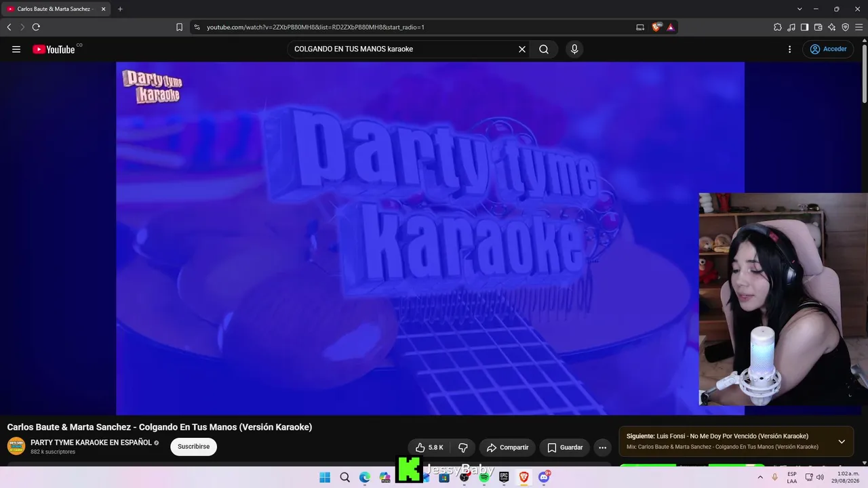Click the 882 k suscriptores text
Image resolution: width=868 pixels, height=488 pixels.
53,452
